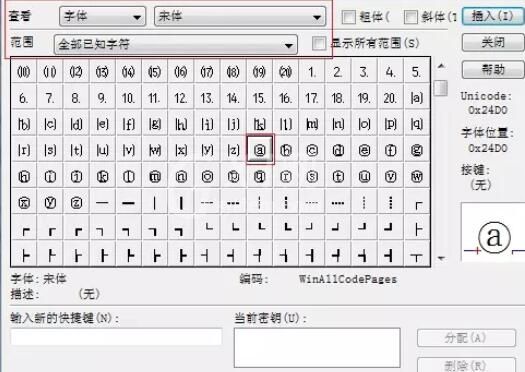
Task: Choose the circled letter w symbol
Action: tap(417, 176)
